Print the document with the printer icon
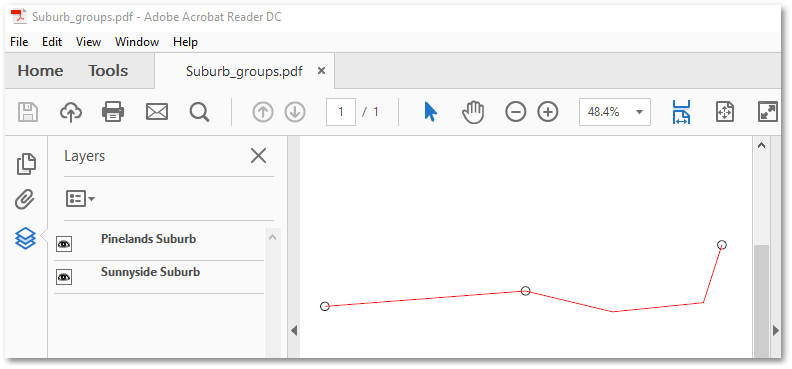 113,112
